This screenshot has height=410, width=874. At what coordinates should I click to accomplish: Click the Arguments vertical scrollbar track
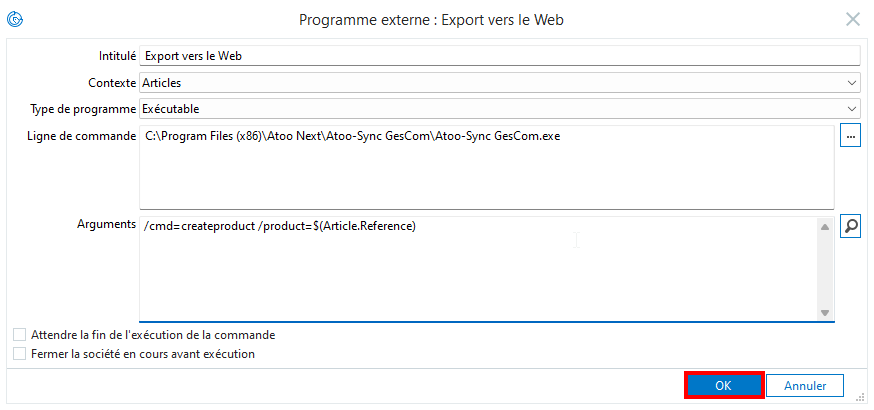(x=825, y=270)
